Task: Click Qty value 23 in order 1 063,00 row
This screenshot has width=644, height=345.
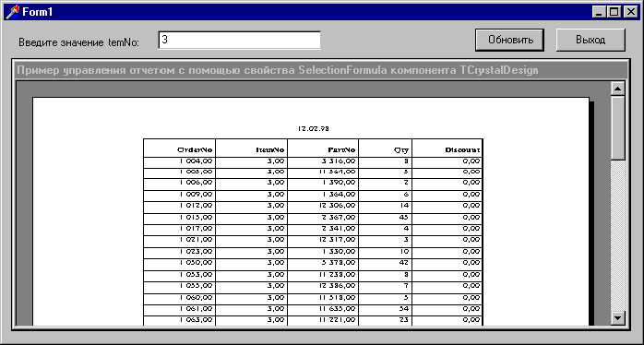Action: [404, 319]
